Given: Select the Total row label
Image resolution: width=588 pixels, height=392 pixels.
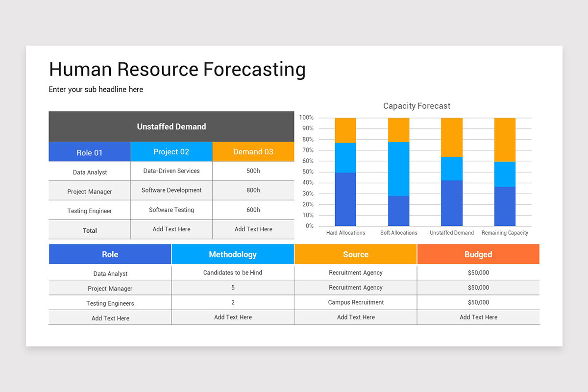Looking at the screenshot, I should tap(89, 229).
